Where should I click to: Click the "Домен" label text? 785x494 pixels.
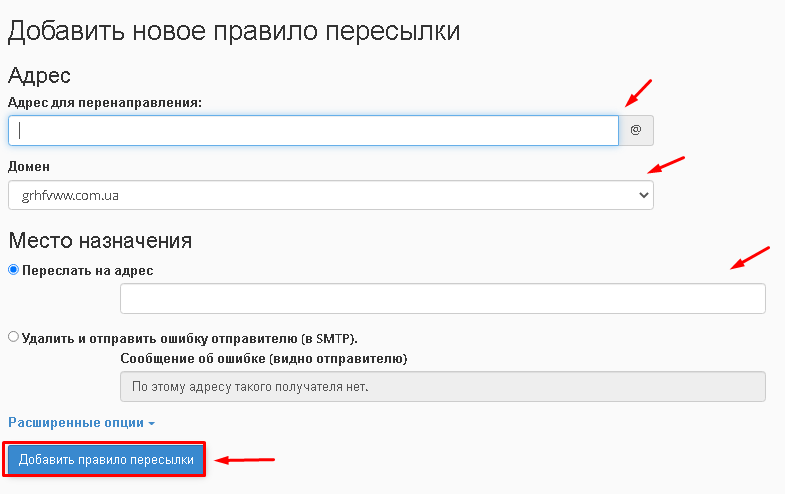(29, 167)
